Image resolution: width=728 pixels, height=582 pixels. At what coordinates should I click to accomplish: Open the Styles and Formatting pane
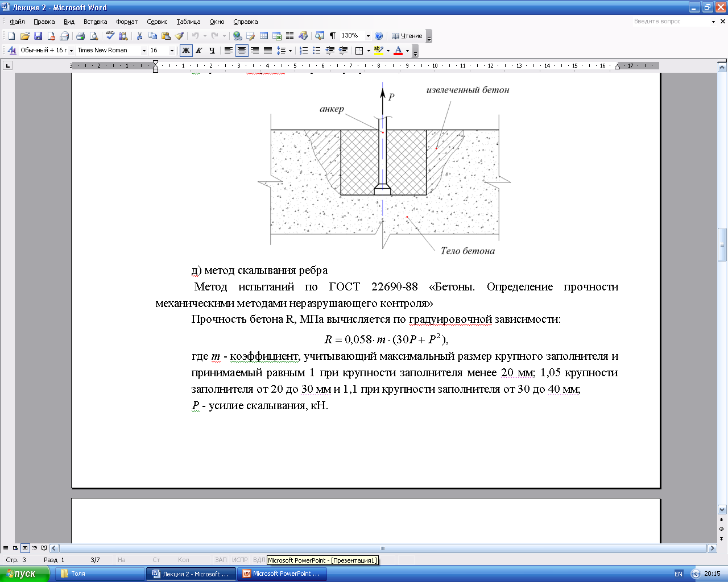[x=11, y=51]
